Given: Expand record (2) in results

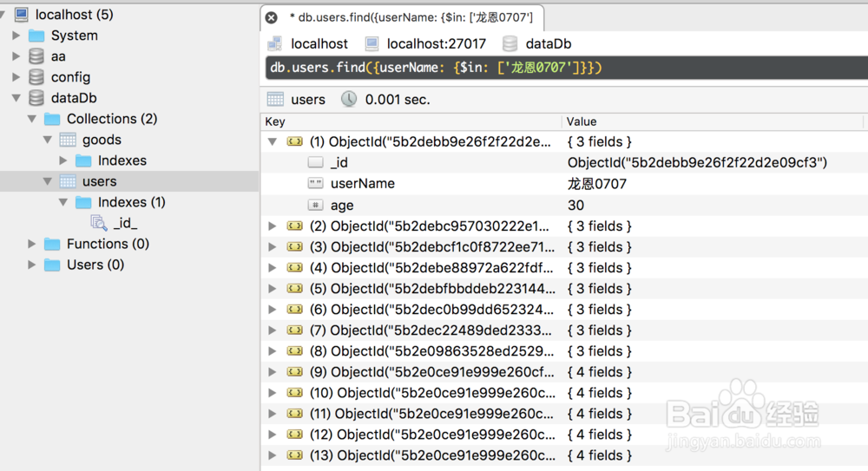Looking at the screenshot, I should (273, 226).
